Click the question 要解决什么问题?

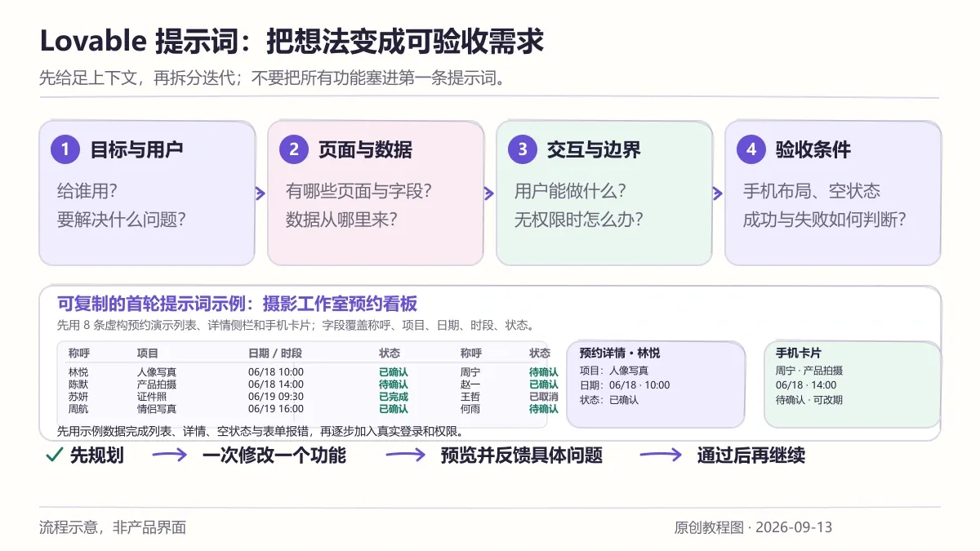point(122,220)
